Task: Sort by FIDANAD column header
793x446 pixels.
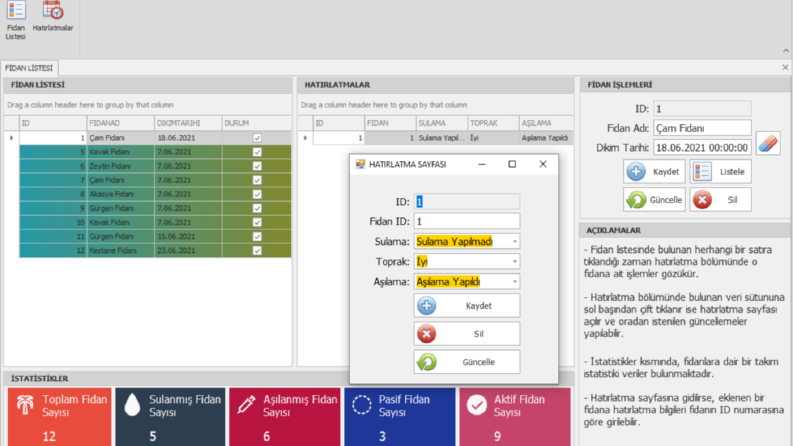Action: coord(120,123)
